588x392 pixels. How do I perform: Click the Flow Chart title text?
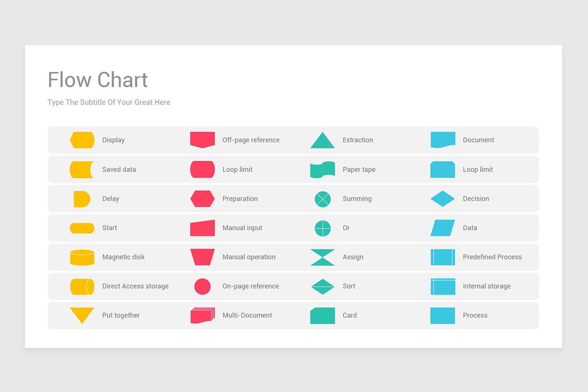[x=98, y=80]
